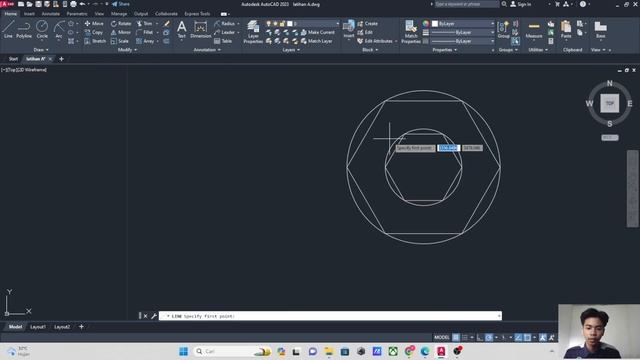Click the command line input field
Image resolution: width=640 pixels, height=360 pixels.
(x=330, y=316)
